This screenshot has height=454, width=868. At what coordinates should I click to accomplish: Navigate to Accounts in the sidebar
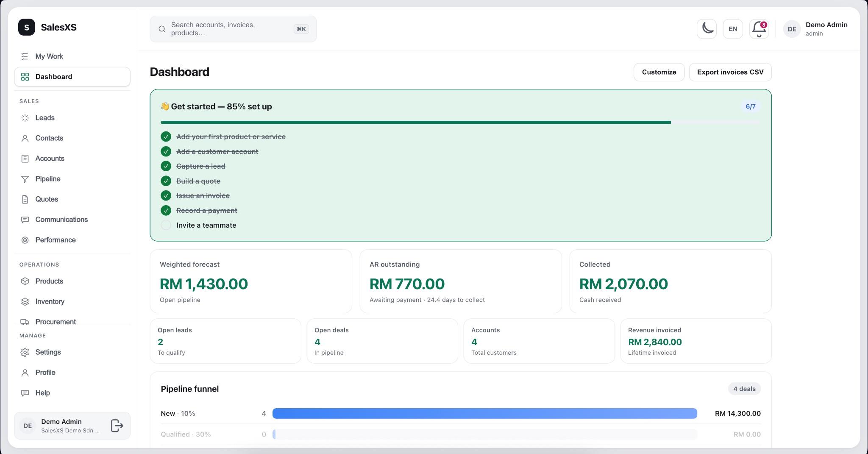(x=72, y=159)
